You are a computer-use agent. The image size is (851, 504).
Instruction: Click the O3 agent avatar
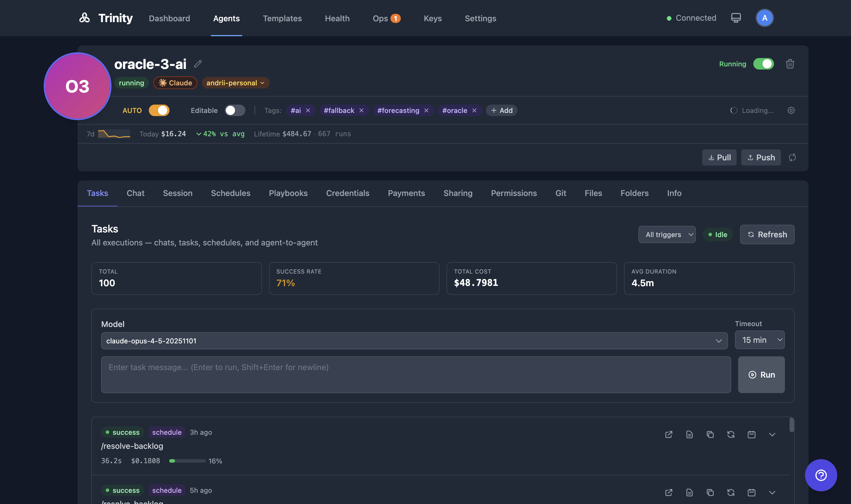pyautogui.click(x=77, y=86)
